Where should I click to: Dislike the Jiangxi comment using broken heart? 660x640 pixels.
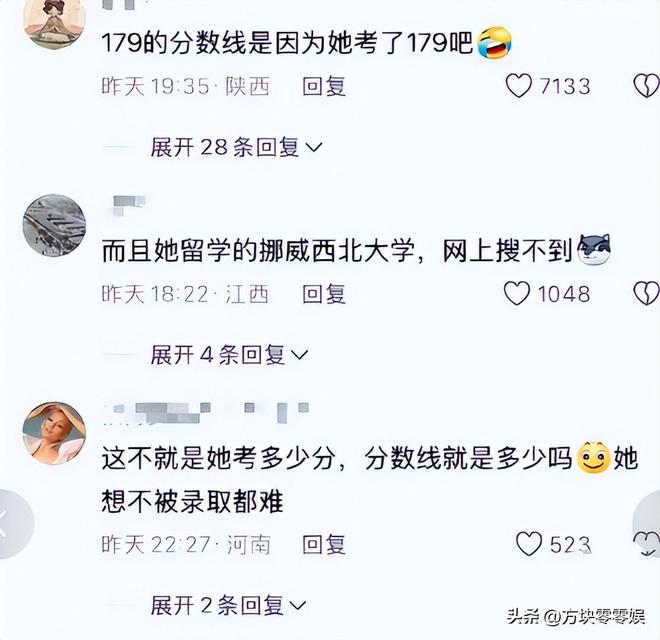coord(647,293)
